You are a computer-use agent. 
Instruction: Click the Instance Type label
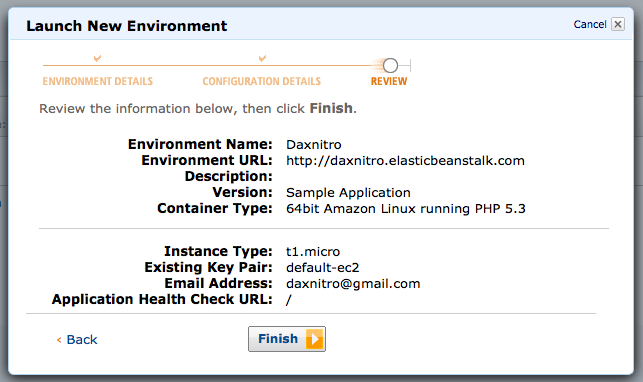click(218, 251)
